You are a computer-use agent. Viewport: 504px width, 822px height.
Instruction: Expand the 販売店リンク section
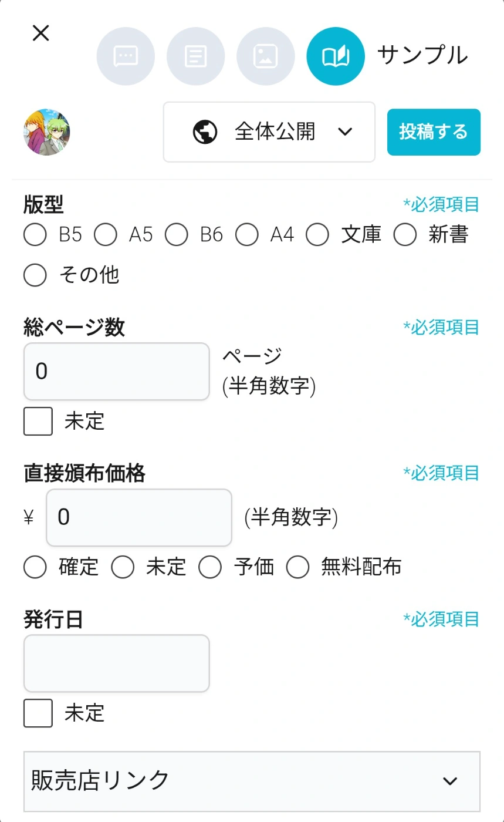click(x=252, y=781)
